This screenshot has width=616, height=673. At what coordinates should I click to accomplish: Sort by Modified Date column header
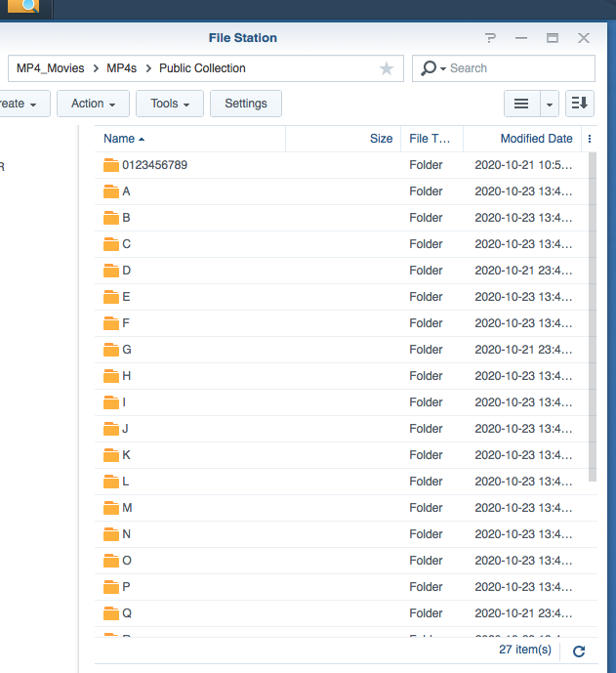[x=536, y=139]
